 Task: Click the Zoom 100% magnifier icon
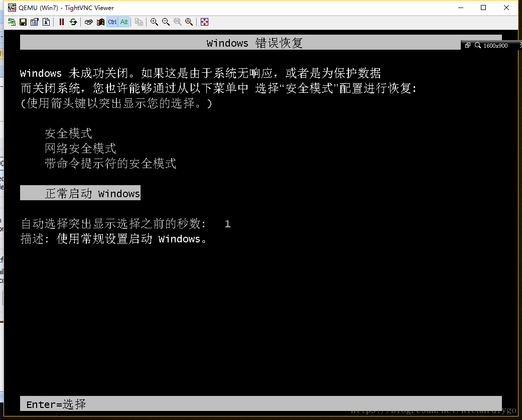tap(178, 22)
